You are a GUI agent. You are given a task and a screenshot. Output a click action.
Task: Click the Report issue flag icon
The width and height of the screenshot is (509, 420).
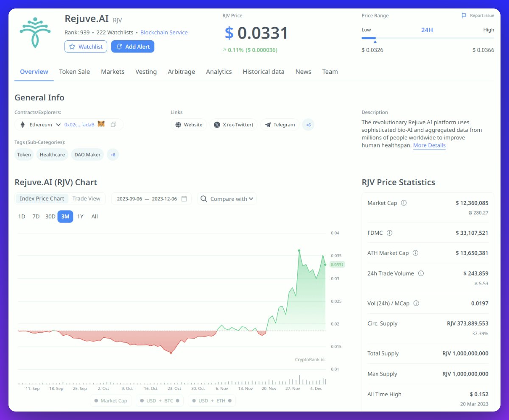[464, 16]
